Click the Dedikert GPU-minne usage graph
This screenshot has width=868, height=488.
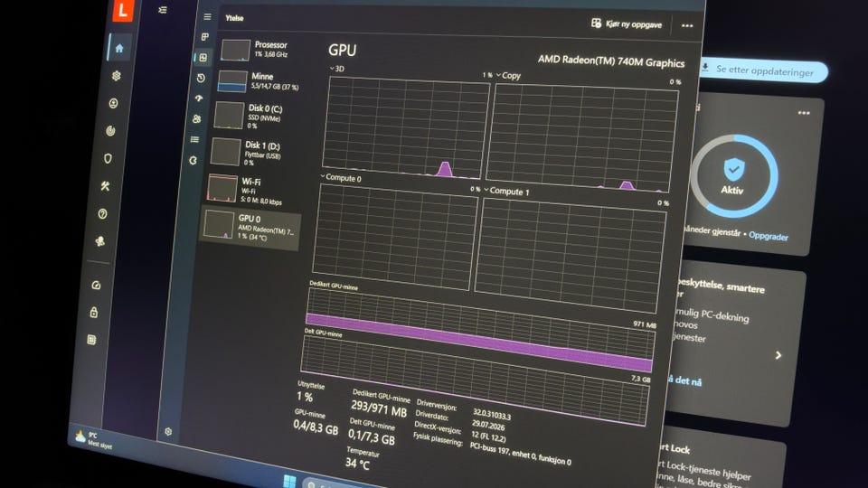click(480, 329)
